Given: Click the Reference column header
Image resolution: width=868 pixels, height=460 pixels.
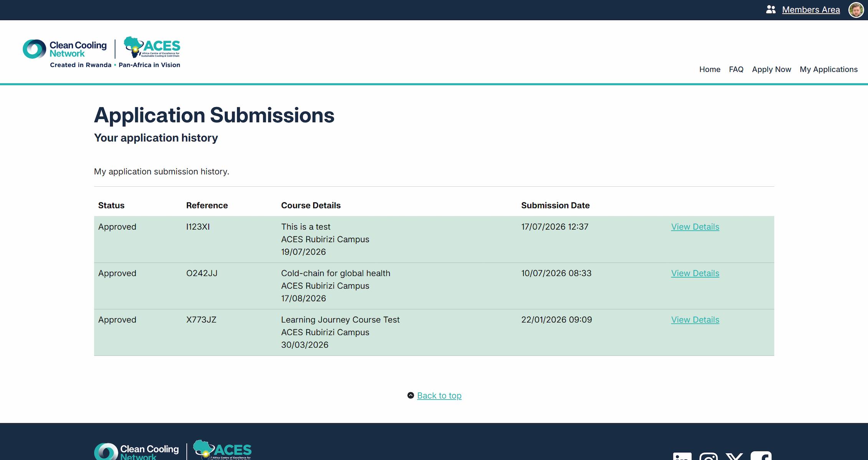Looking at the screenshot, I should (x=207, y=205).
